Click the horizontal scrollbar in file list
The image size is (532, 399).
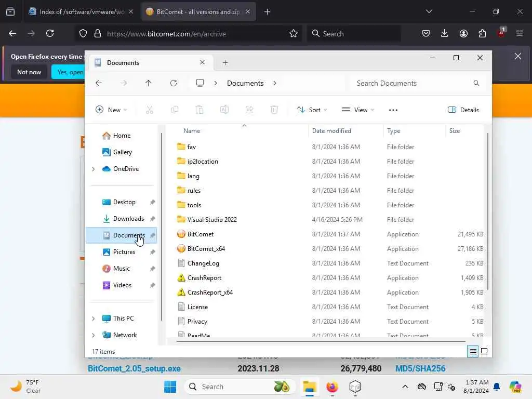321,341
